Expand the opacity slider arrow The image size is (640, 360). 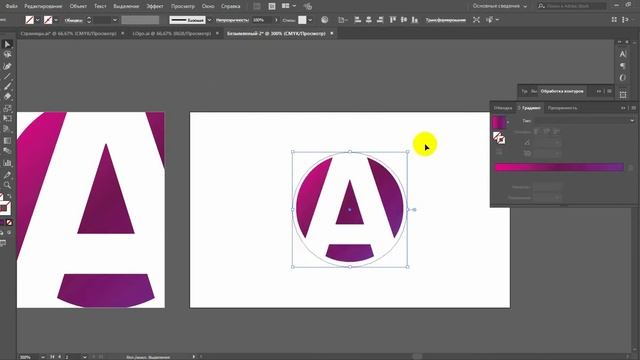pyautogui.click(x=276, y=20)
